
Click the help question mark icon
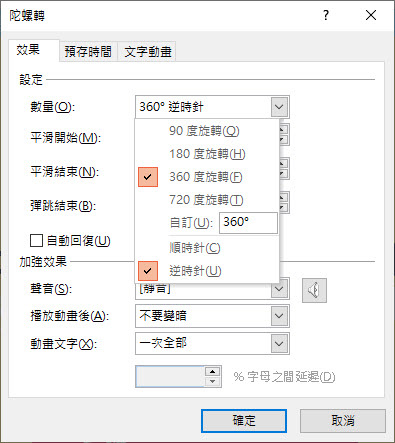(x=326, y=15)
